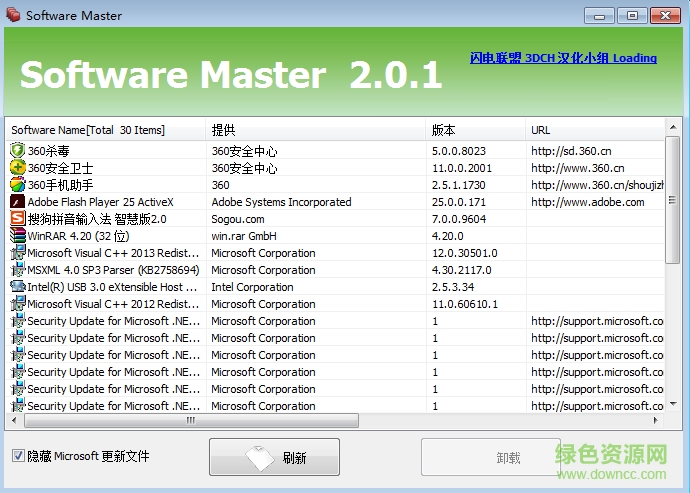
Task: Click the horizontal scrollbar right arrow
Action: [x=656, y=420]
